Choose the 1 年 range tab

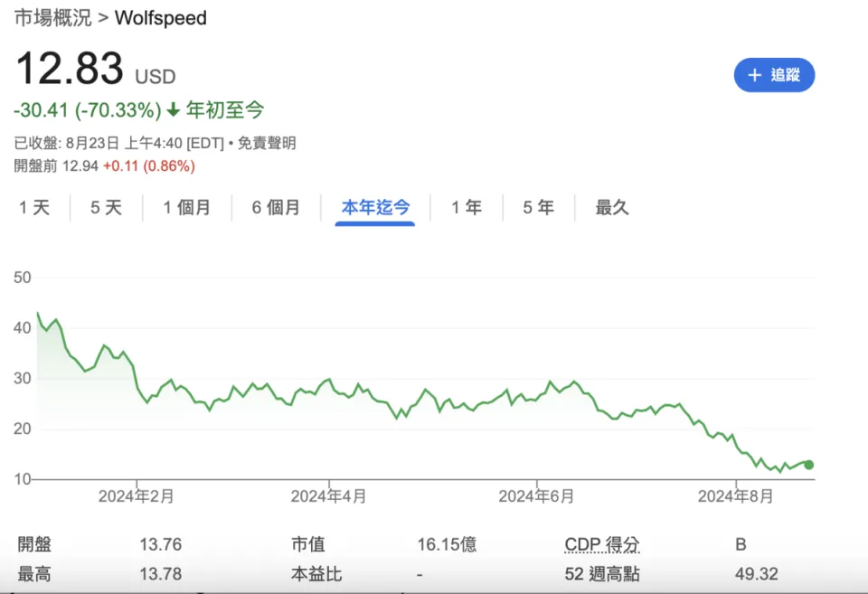[x=467, y=208]
